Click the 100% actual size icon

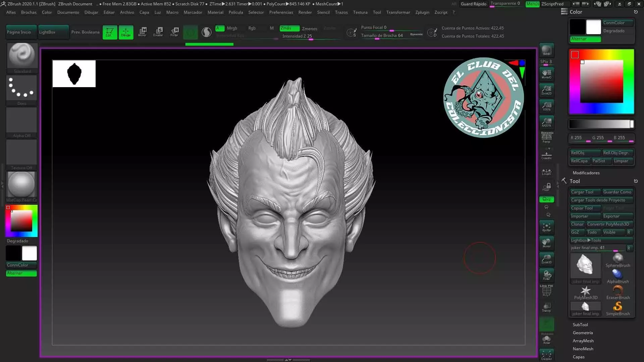tap(546, 106)
